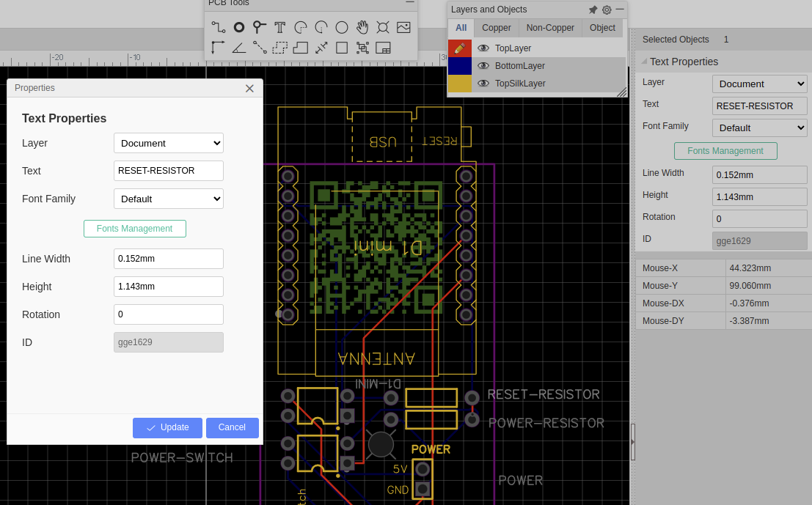Image resolution: width=812 pixels, height=505 pixels.
Task: Focus the Text field in the right panel
Action: [760, 106]
